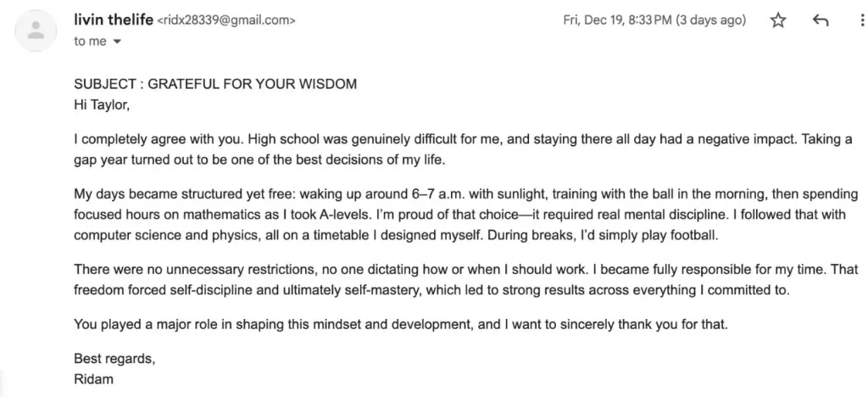Open the More options three-dot menu
The image size is (868, 397).
861,20
